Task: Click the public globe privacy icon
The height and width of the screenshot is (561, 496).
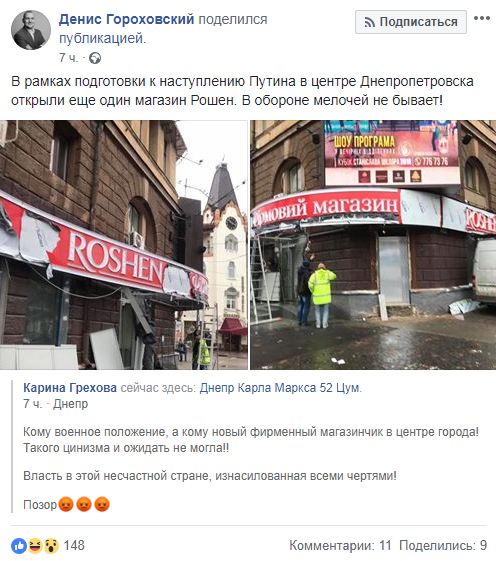Action: point(95,58)
